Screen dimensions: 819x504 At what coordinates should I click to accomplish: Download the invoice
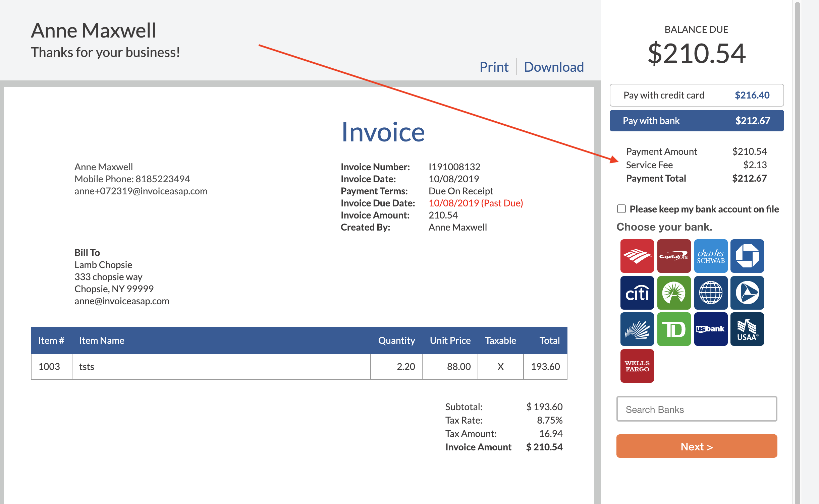[x=554, y=67]
